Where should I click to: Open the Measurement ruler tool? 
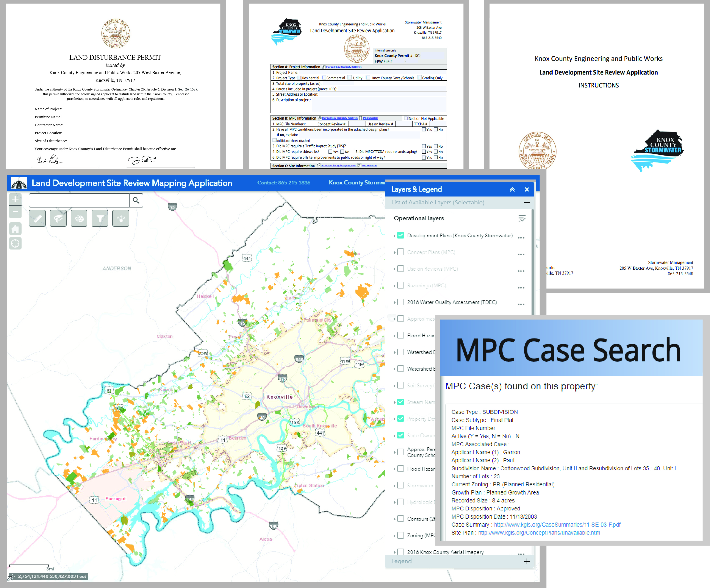point(37,219)
